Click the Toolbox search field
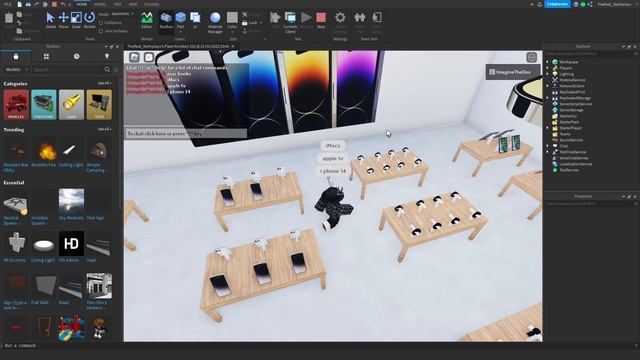640x360 pixels. pyautogui.click(x=67, y=70)
